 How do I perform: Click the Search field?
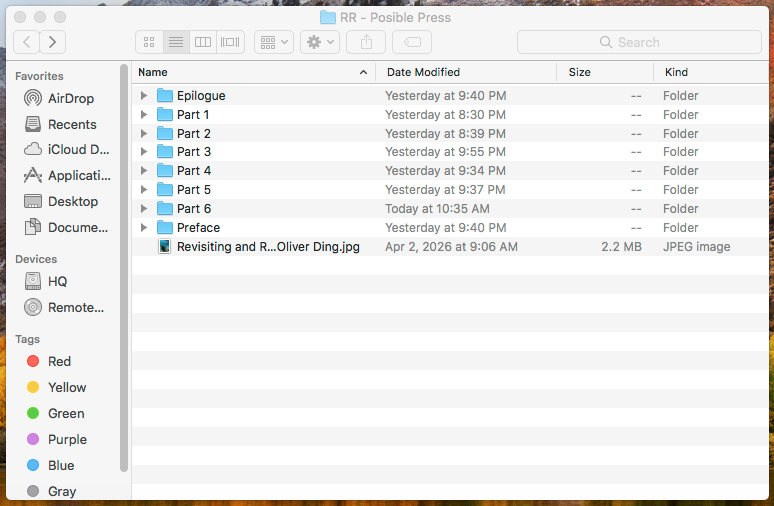click(x=638, y=42)
